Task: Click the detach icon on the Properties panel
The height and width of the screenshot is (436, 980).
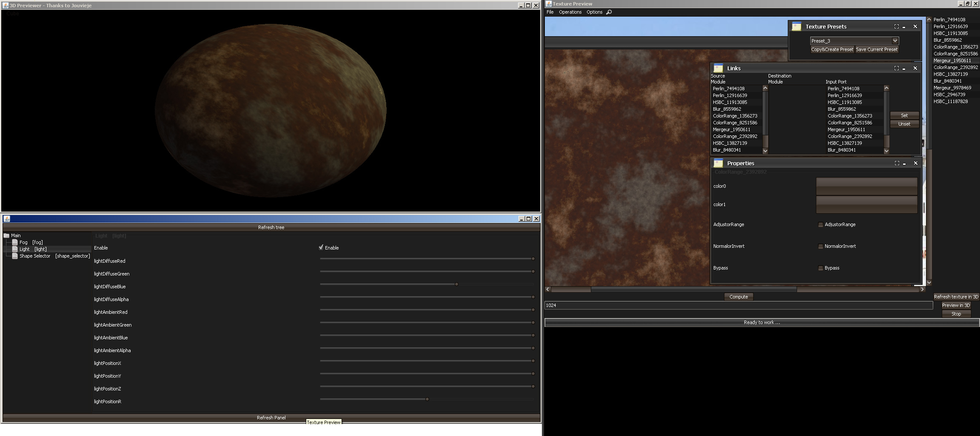Action: 897,163
